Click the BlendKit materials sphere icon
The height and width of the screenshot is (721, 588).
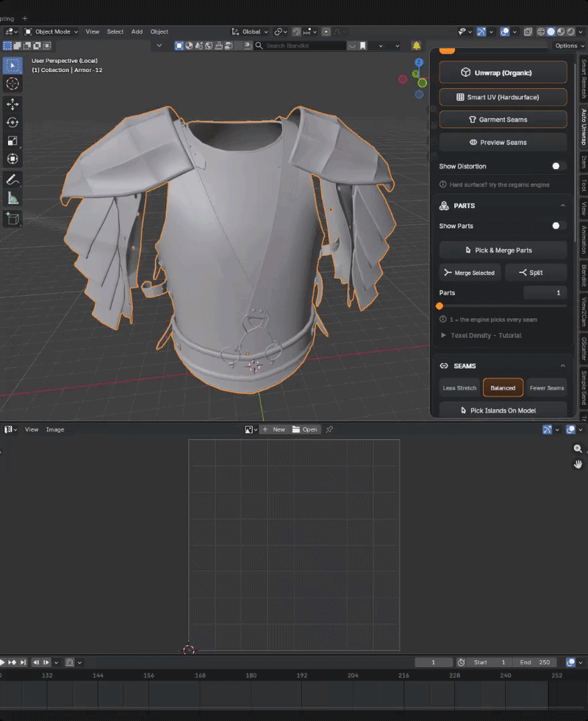189,46
